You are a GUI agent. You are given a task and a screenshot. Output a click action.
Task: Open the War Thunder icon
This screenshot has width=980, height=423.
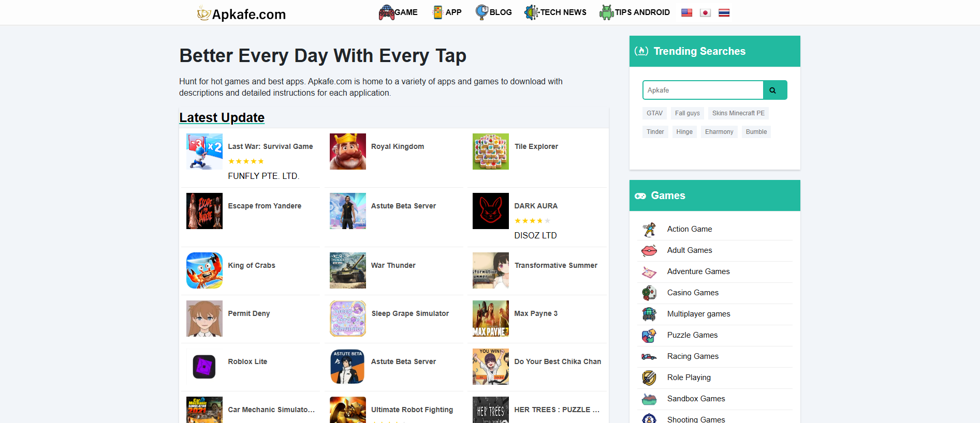tap(348, 270)
